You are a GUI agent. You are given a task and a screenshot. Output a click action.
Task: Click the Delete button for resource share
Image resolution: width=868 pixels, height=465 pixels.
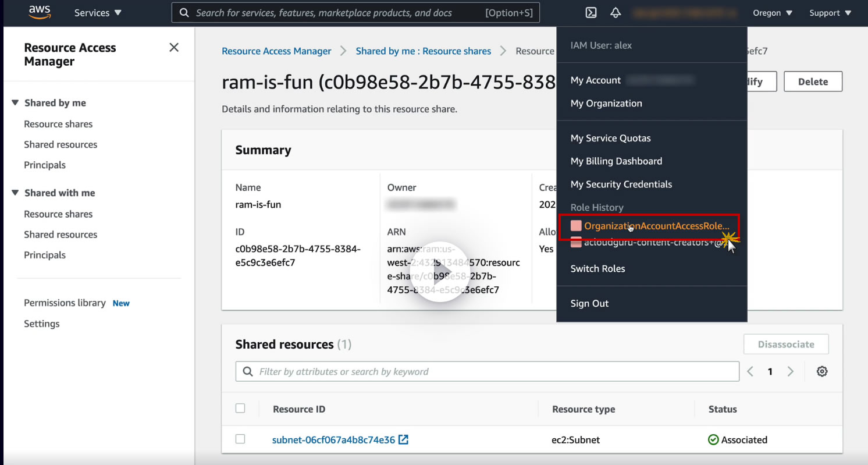pyautogui.click(x=813, y=81)
